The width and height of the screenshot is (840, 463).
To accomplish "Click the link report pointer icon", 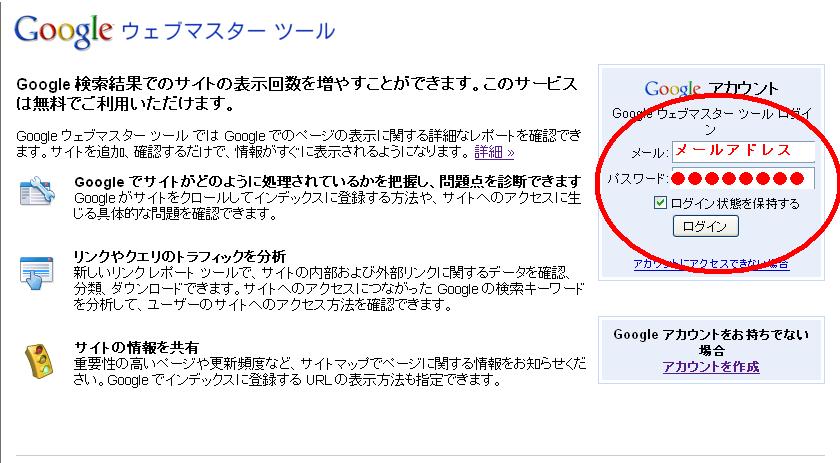I will [x=36, y=273].
